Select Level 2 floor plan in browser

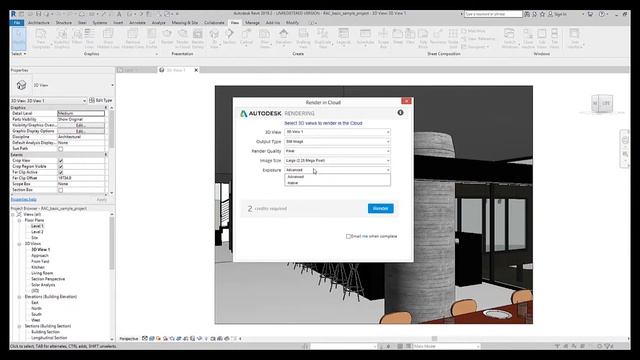pos(37,232)
